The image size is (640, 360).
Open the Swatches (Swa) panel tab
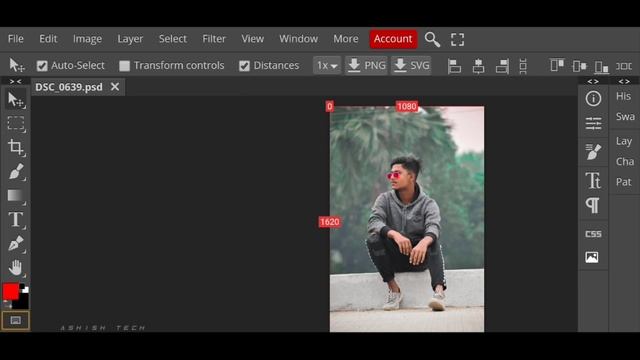624,117
